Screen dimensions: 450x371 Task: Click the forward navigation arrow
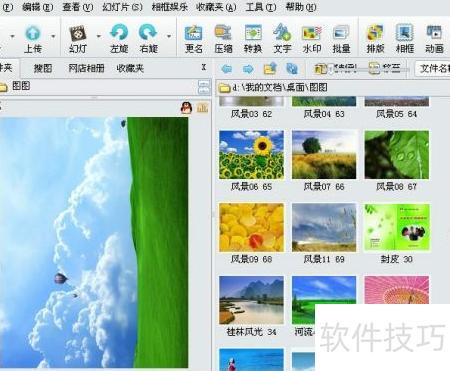[248, 69]
